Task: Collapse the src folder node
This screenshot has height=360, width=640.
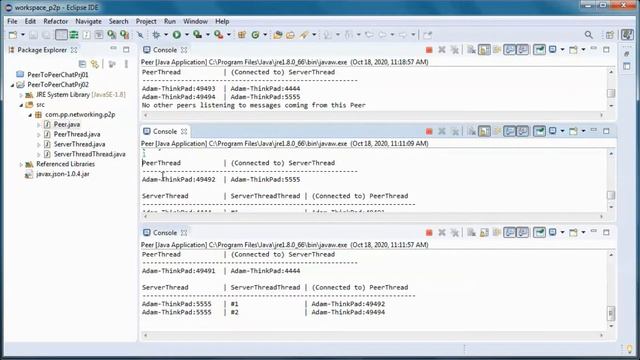Action: click(x=21, y=105)
